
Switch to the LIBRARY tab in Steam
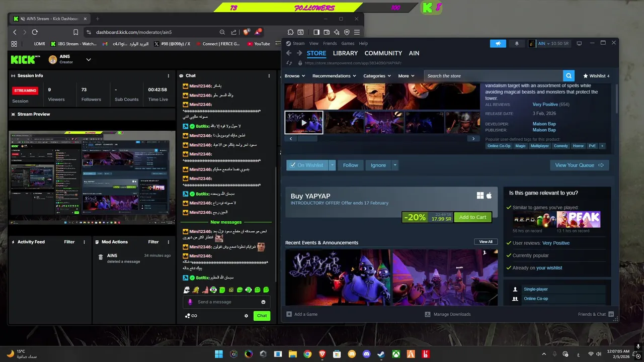point(345,53)
